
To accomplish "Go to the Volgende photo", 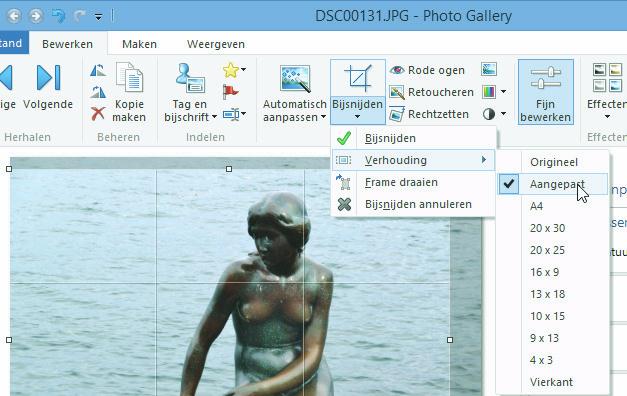I will (x=48, y=88).
